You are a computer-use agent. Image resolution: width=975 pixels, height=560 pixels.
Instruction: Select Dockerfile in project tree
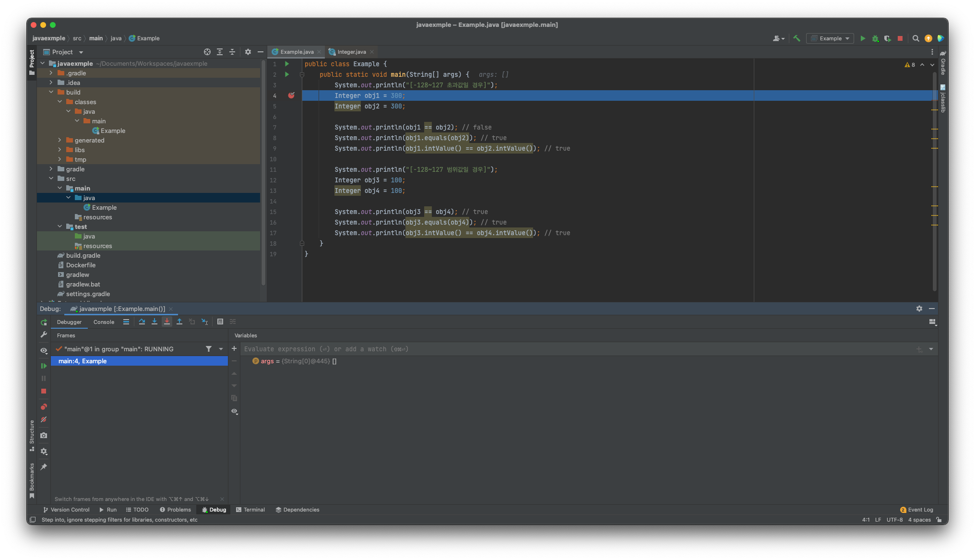tap(81, 265)
